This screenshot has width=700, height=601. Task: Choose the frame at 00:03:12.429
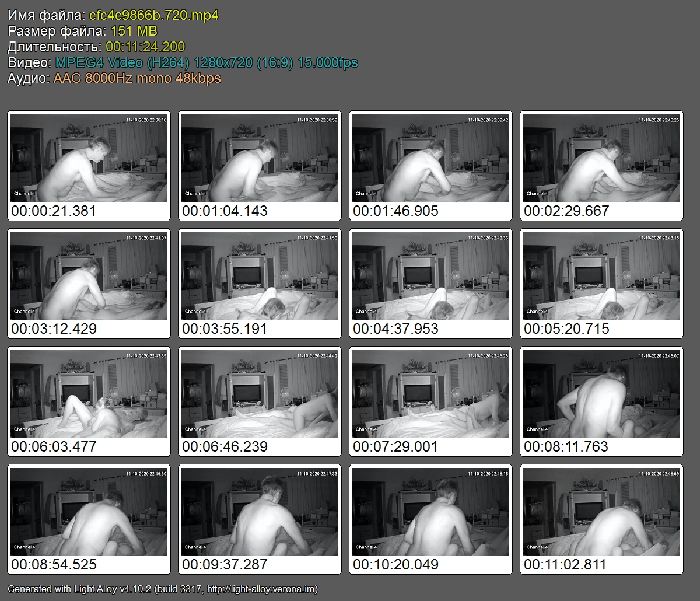pyautogui.click(x=89, y=276)
